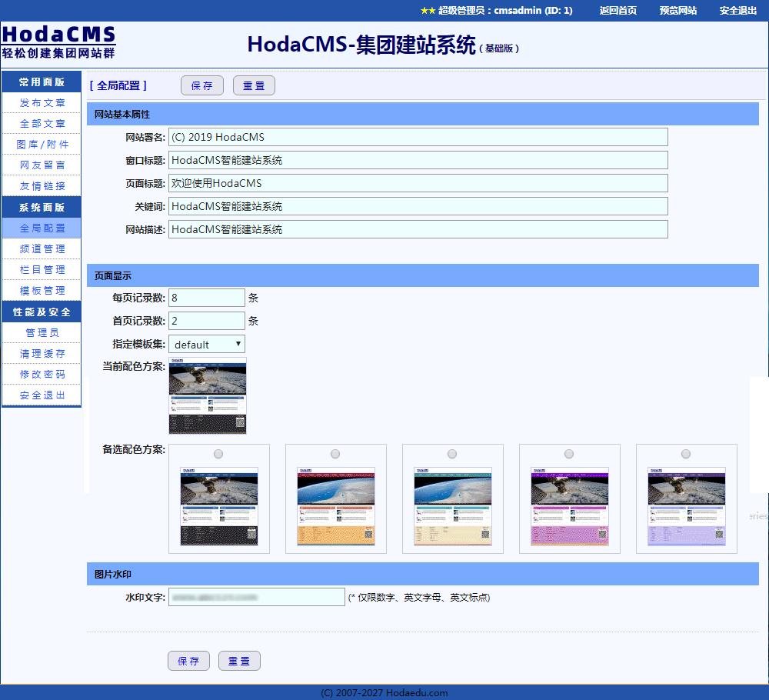Click the [ 全局配置 ] page title
Screen dimensions: 769x700
point(118,86)
